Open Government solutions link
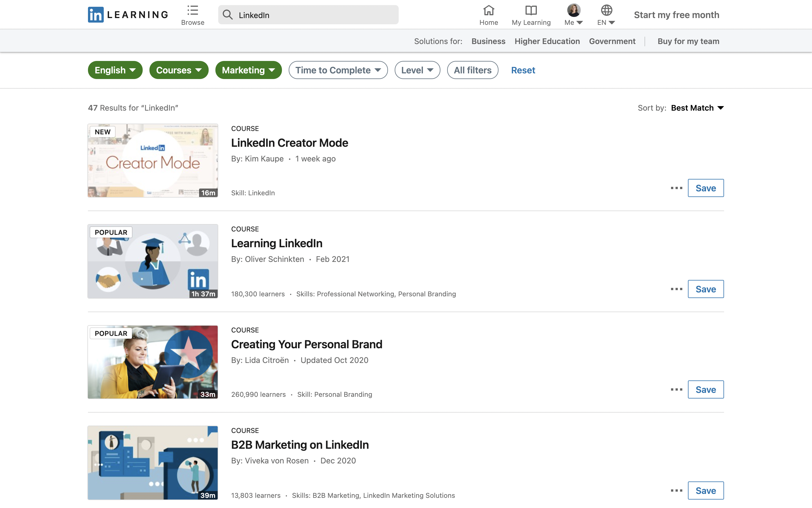812x508 pixels. (x=612, y=41)
